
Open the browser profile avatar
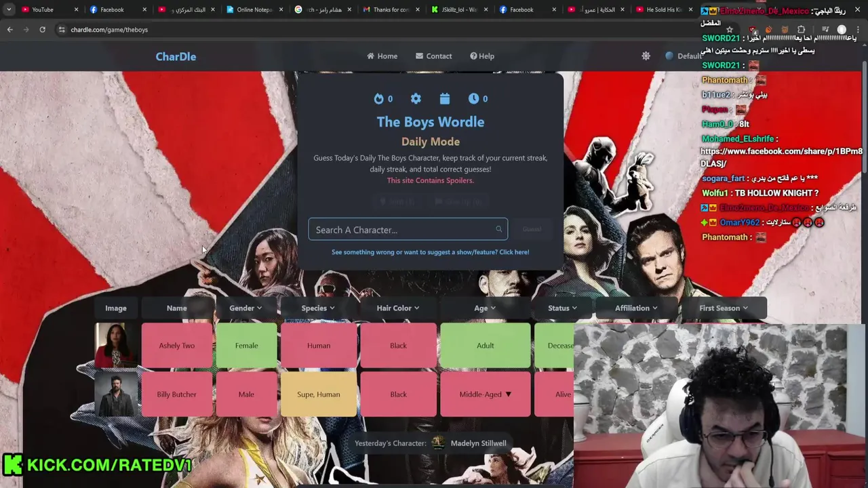[842, 30]
